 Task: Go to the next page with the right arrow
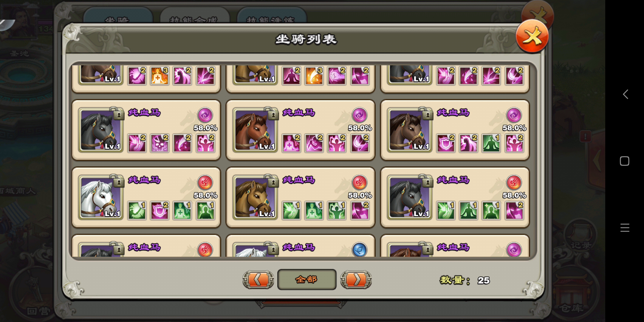tap(356, 280)
